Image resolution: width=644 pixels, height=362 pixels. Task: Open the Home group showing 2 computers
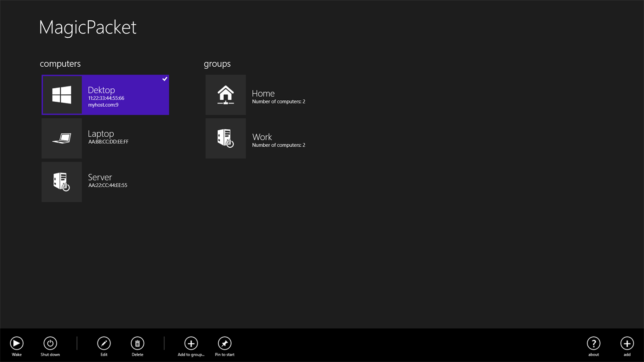(267, 94)
